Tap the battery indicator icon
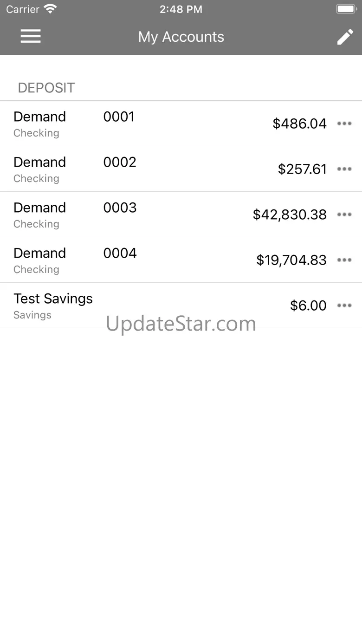The image size is (362, 644). click(x=346, y=9)
